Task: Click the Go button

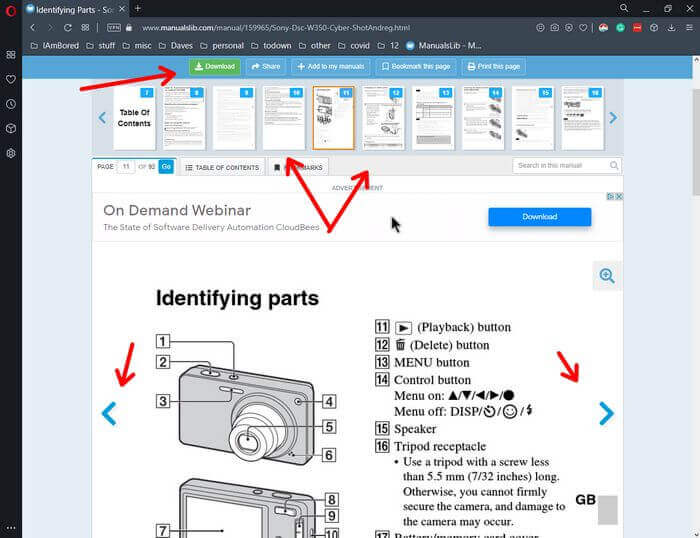Action: (x=166, y=167)
